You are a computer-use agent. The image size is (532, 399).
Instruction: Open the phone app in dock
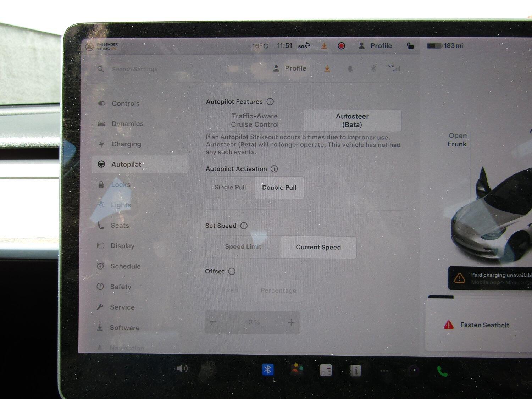point(442,371)
